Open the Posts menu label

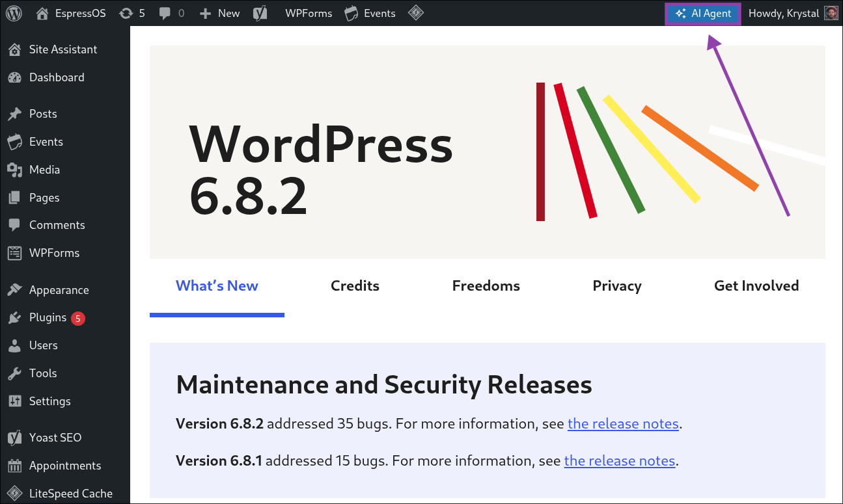pos(43,114)
